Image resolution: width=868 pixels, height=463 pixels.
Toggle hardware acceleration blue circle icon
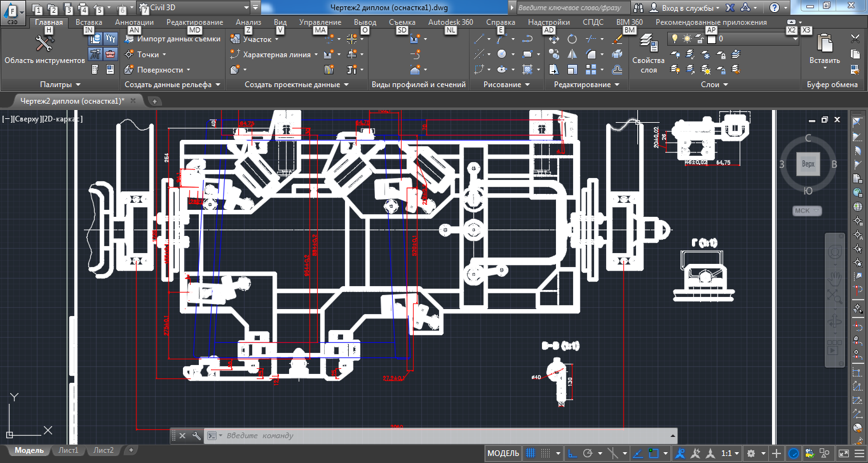(794, 453)
